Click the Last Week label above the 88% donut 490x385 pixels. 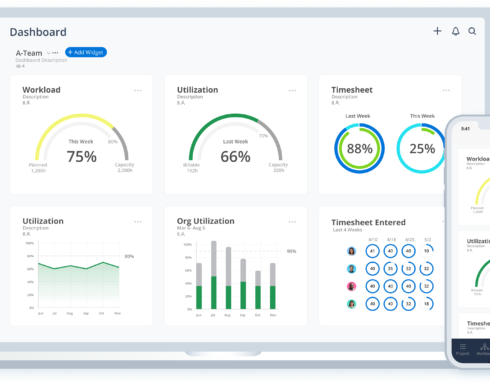[358, 116]
